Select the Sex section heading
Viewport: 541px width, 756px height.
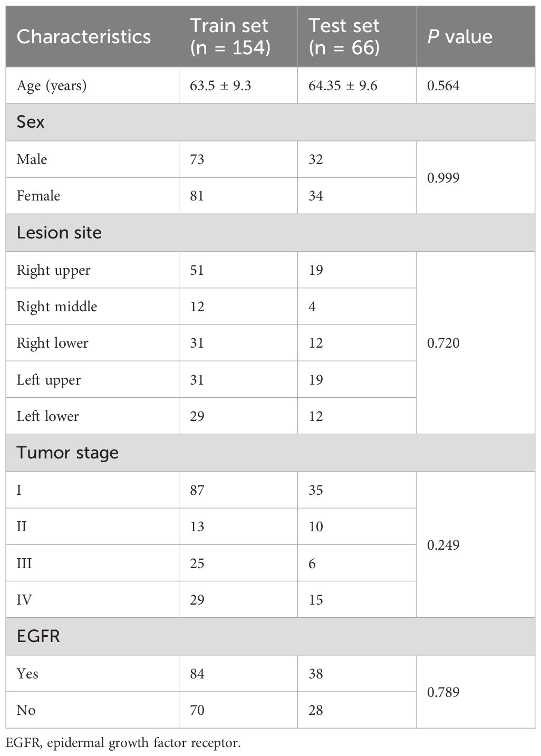(x=31, y=122)
